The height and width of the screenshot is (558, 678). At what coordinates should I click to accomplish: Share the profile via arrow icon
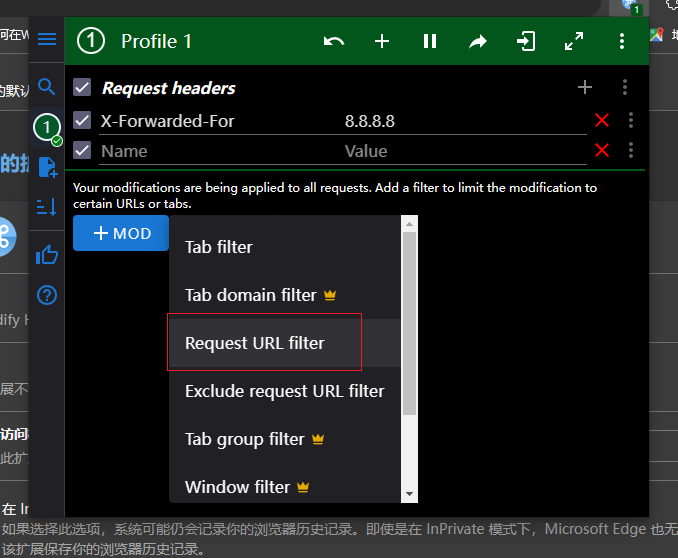478,42
